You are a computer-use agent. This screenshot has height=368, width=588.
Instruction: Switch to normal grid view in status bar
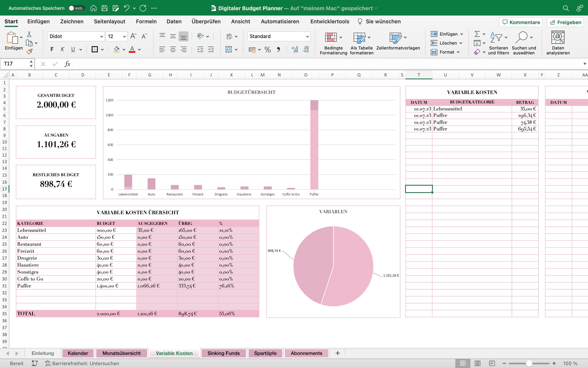tap(463, 363)
